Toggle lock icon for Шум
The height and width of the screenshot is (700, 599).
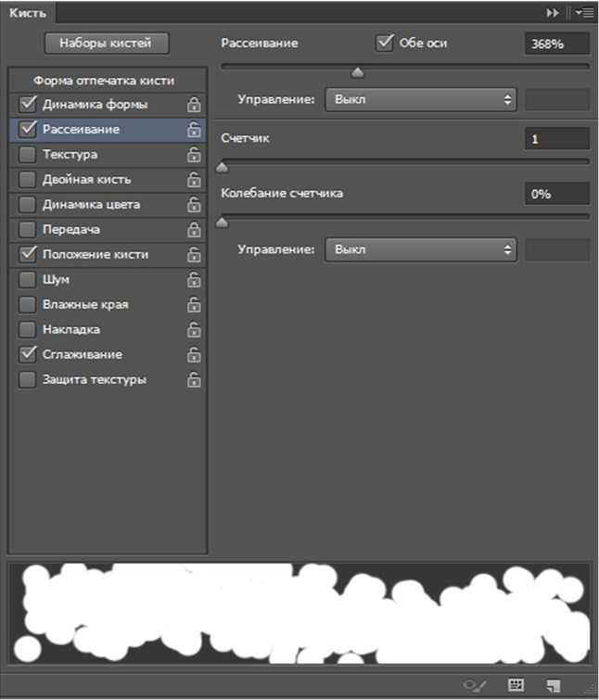pos(194,279)
